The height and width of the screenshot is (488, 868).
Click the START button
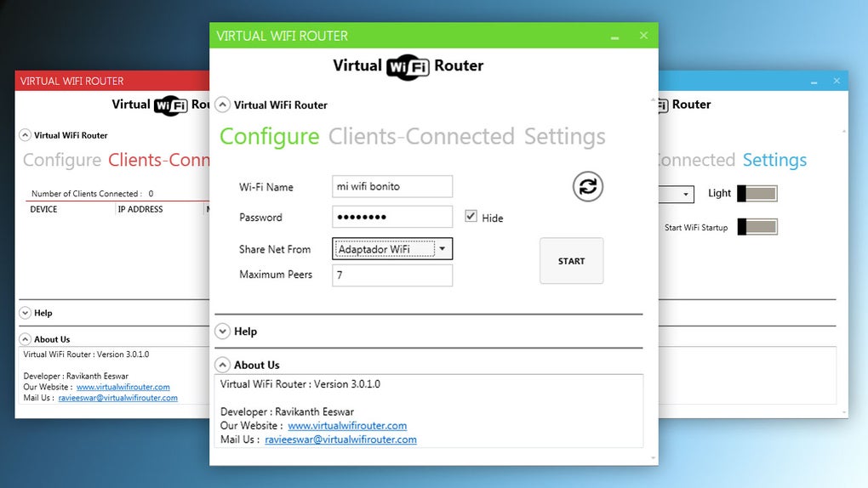click(571, 261)
